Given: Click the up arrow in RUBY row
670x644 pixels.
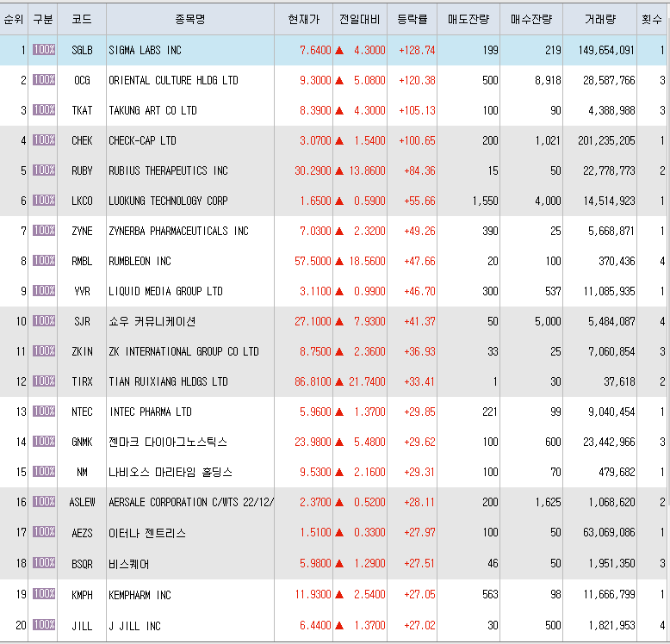Looking at the screenshot, I should [339, 170].
